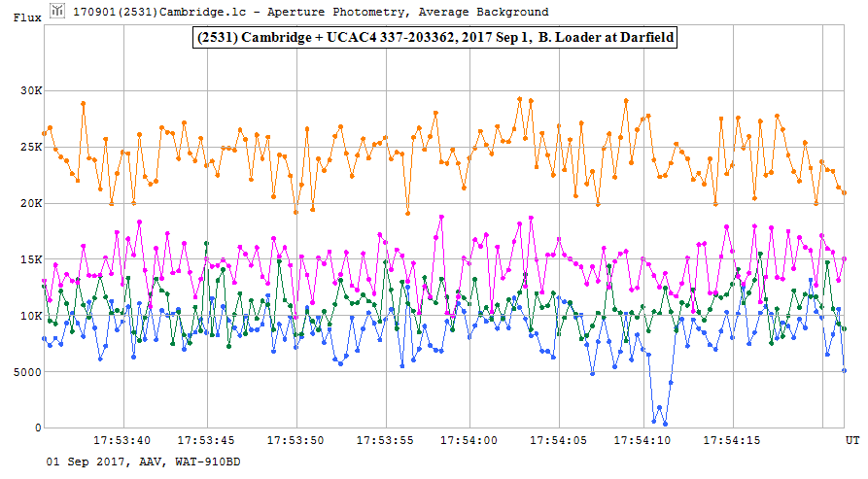Viewport: 868px width, 479px height.
Task: Click the 17:54:05 time label
Action: point(559,441)
